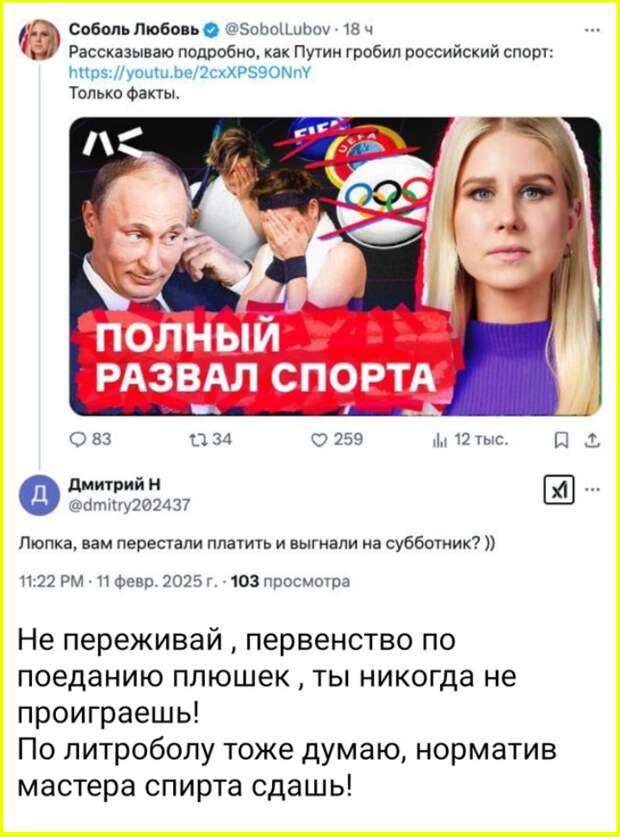Image resolution: width=620 pixels, height=837 pixels.
Task: Open the ПОЛНЫЙ РАЗВАЛ СПОРТА video thumbnail
Action: [335, 266]
